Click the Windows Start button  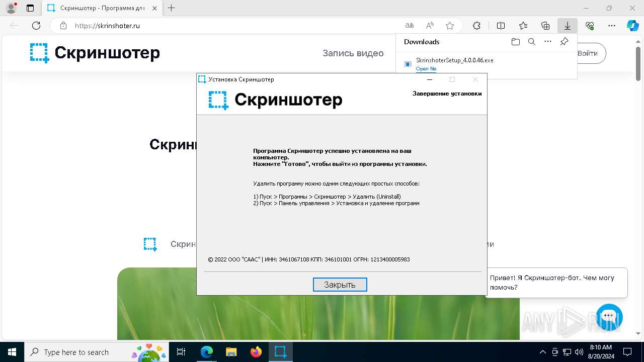tap(12, 352)
